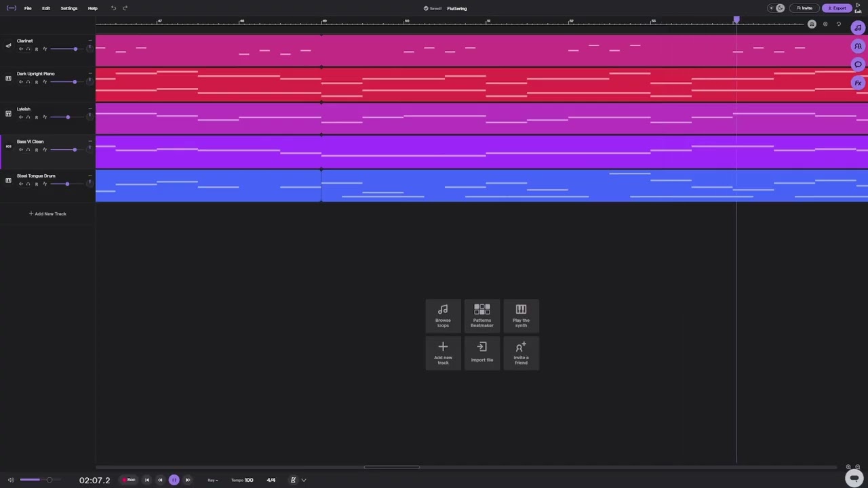Open the loops library music-note panel
Screen dimensions: 868x488
(858, 28)
